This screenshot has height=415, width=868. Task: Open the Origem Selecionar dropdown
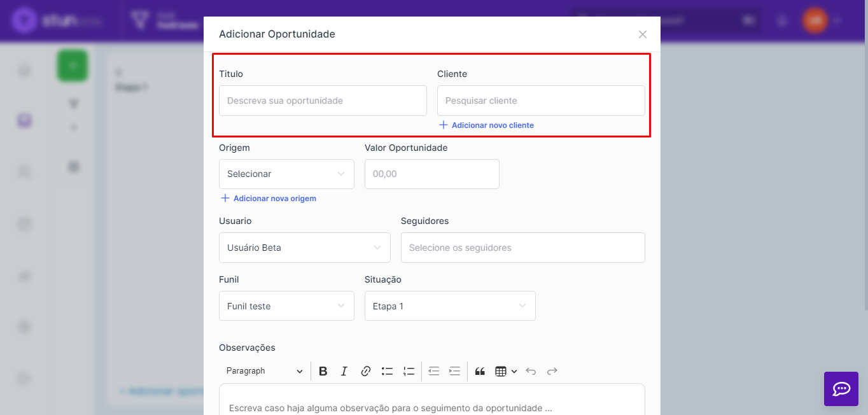(286, 174)
